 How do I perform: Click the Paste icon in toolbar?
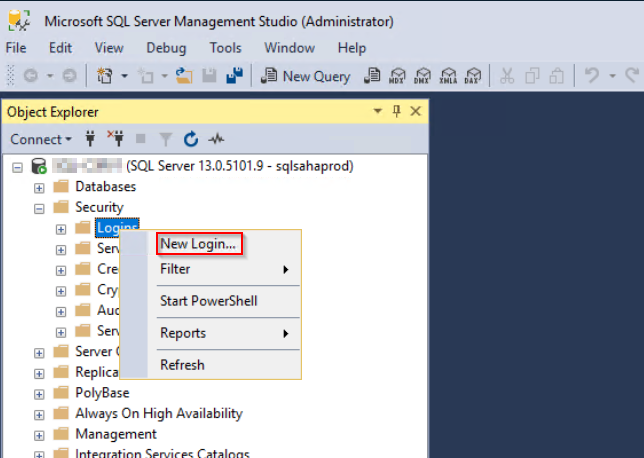coord(557,76)
